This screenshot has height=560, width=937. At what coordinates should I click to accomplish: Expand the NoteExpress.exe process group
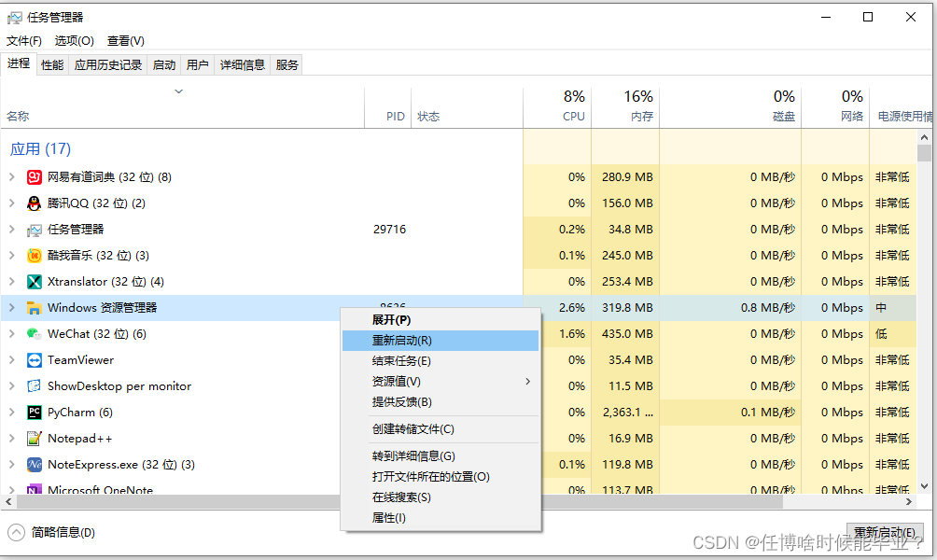[x=11, y=465]
